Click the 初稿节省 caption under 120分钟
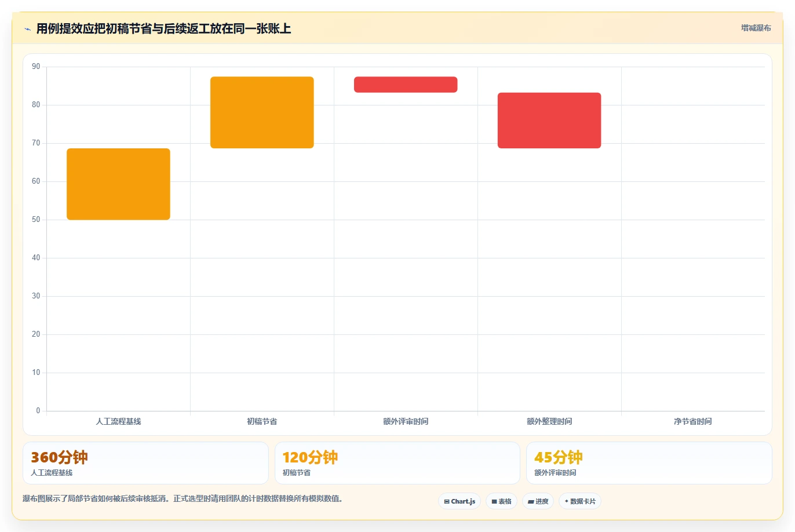Image resolution: width=795 pixels, height=532 pixels. pyautogui.click(x=297, y=473)
